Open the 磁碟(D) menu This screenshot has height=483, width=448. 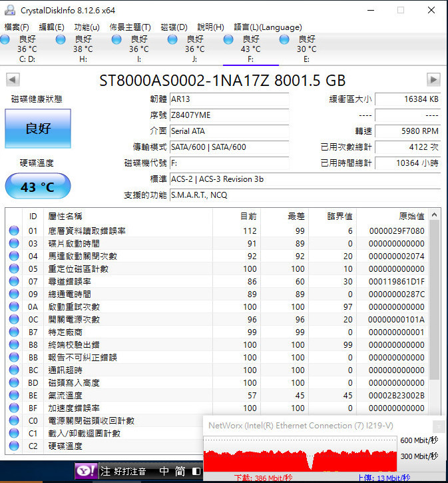point(174,27)
